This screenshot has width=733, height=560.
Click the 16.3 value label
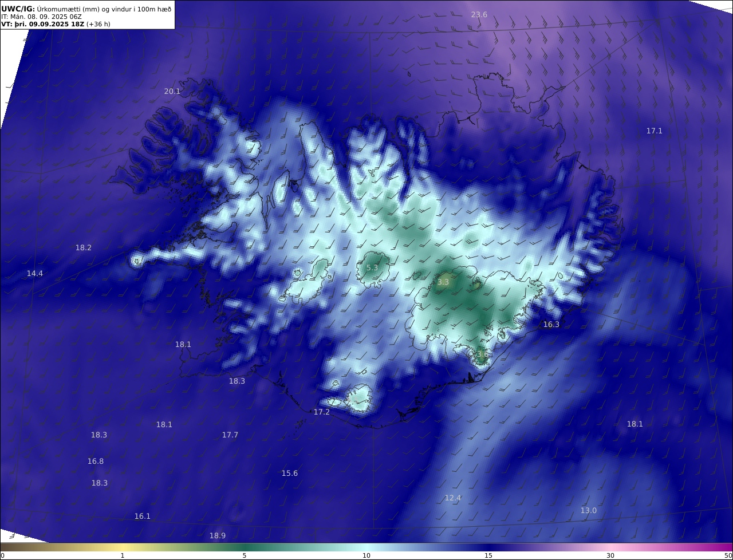(551, 324)
